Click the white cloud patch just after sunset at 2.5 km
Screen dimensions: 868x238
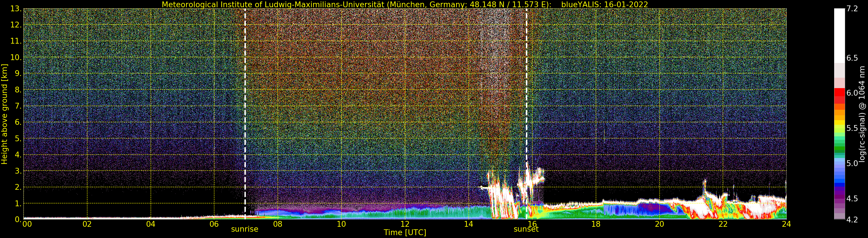[536, 177]
